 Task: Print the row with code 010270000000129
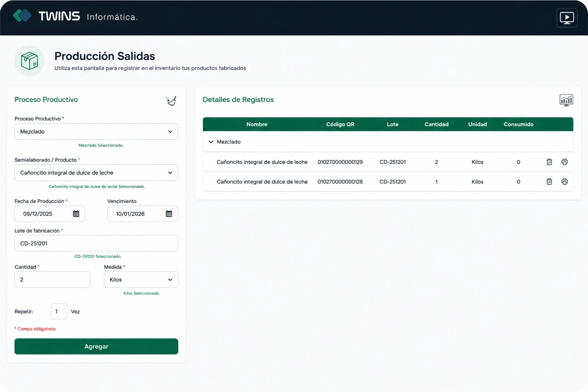pos(564,162)
